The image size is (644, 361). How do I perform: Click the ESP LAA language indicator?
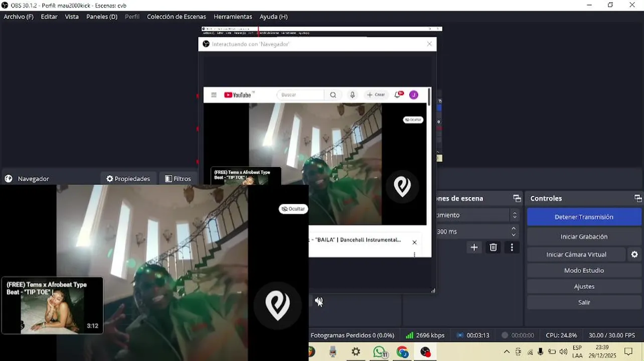(577, 351)
